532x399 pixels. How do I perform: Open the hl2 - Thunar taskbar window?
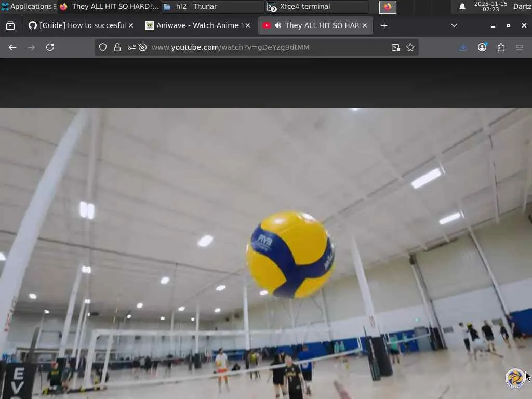pyautogui.click(x=213, y=6)
